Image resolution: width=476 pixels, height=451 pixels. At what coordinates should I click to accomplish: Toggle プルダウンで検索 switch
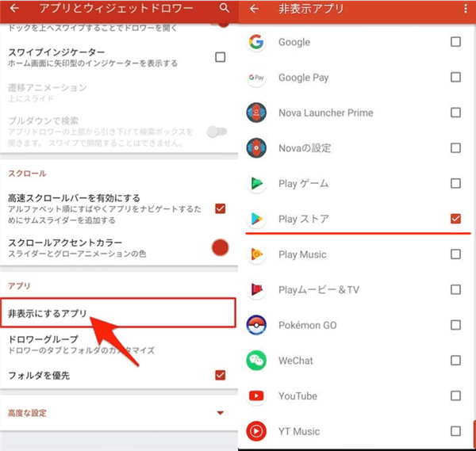(217, 132)
